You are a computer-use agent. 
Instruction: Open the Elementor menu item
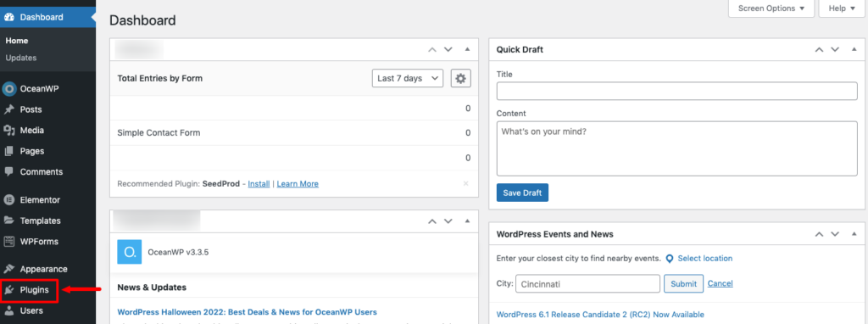(x=40, y=200)
